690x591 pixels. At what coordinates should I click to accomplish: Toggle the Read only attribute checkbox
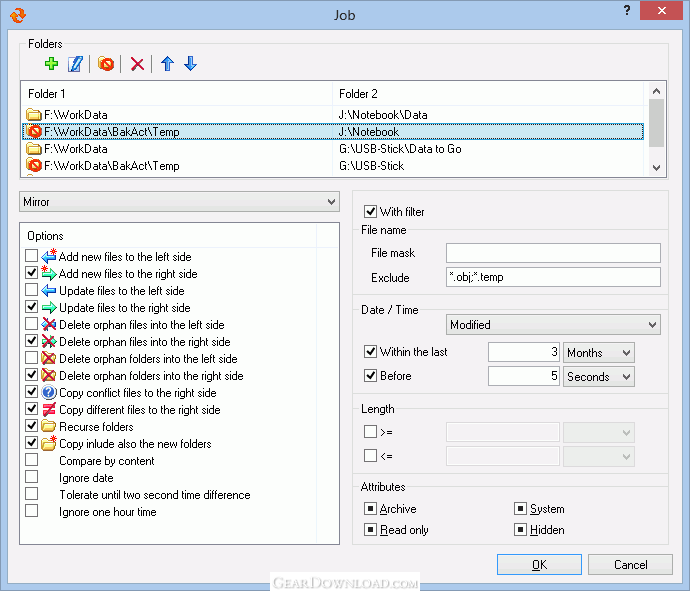coord(370,529)
